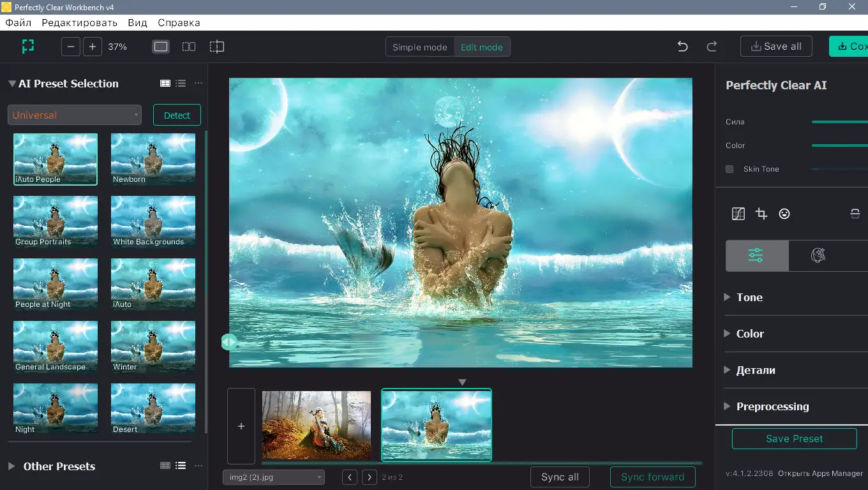Switch to split-screen compare view
The height and width of the screenshot is (490, 868).
[217, 47]
